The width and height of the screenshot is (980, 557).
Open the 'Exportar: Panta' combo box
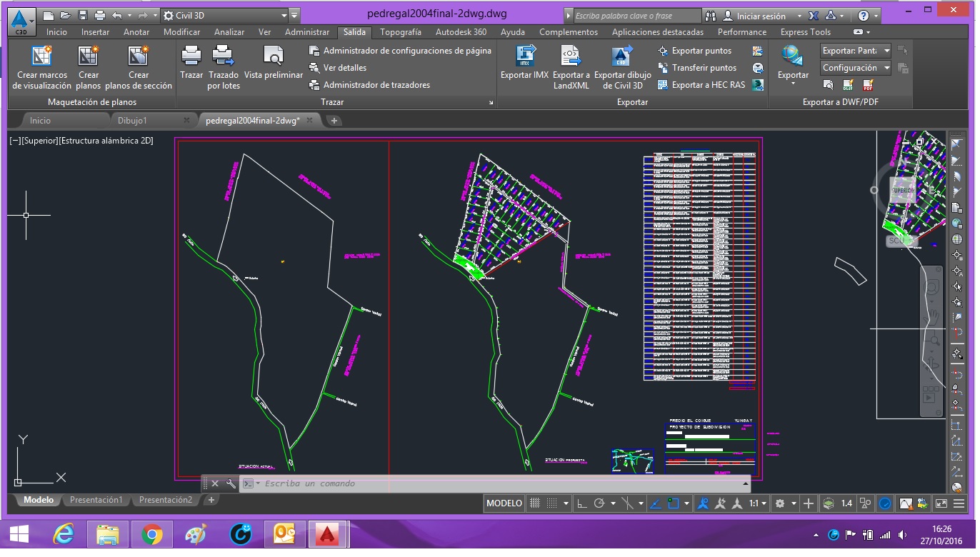click(x=856, y=51)
